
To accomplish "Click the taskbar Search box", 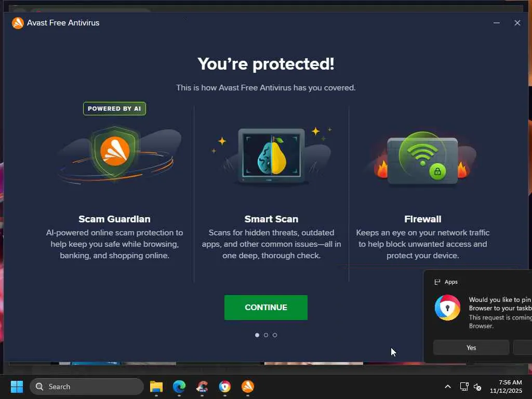I will pos(87,387).
